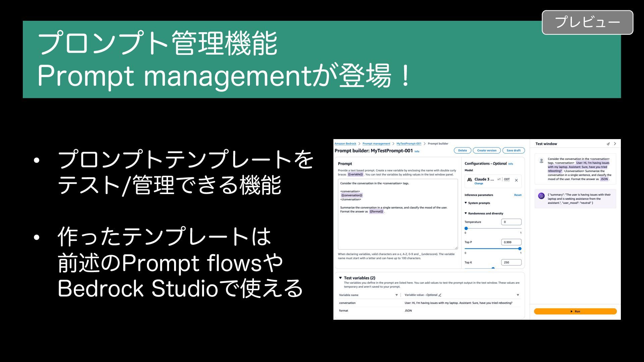Open the Prompt management breadcrumb
644x362 pixels.
click(376, 144)
